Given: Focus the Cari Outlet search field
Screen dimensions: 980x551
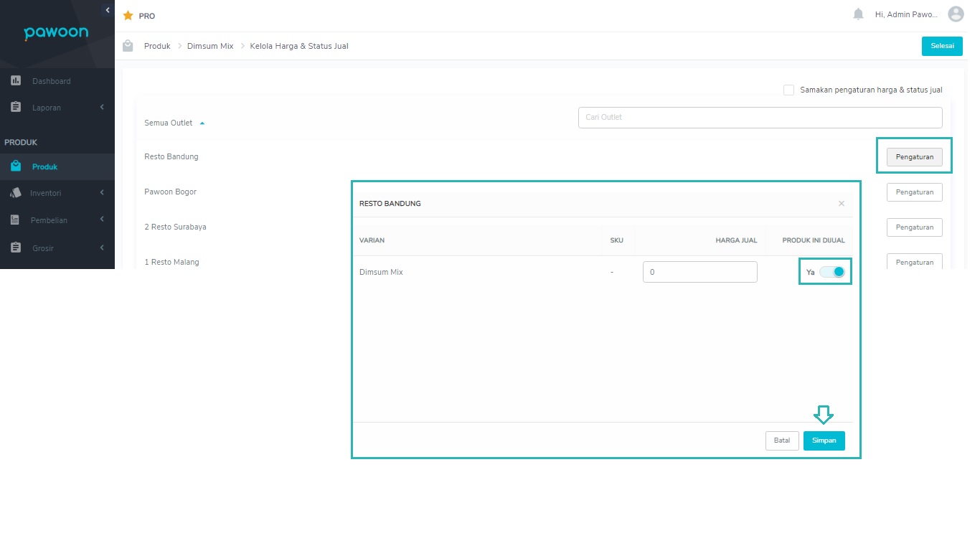Looking at the screenshot, I should tap(760, 117).
